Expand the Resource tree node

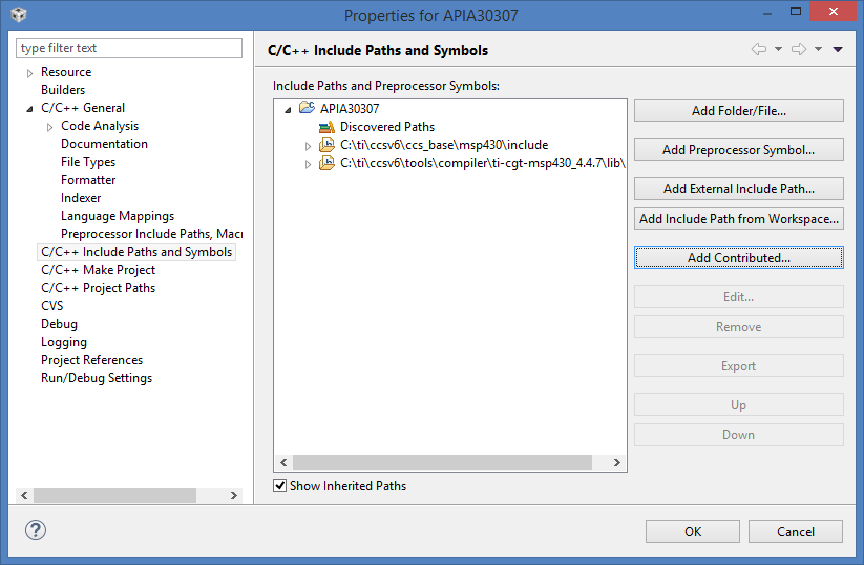[x=30, y=73]
